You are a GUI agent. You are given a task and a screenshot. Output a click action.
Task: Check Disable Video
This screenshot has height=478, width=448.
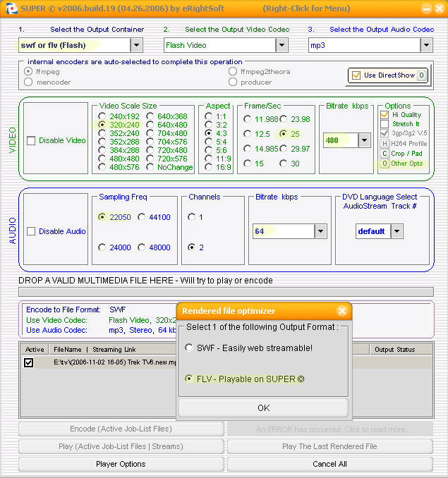(x=31, y=140)
